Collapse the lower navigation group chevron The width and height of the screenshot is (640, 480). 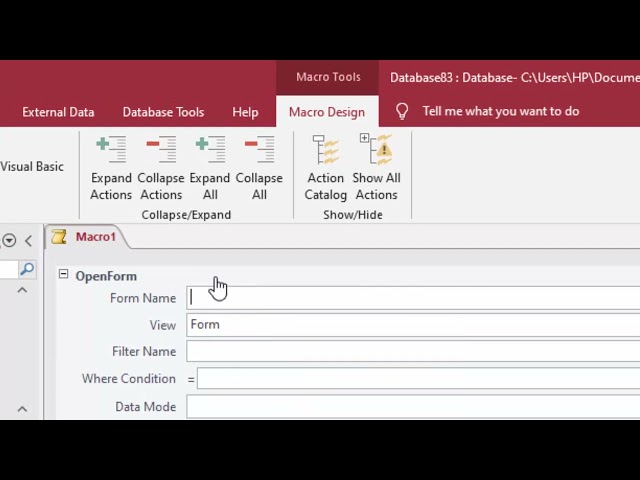[x=22, y=409]
